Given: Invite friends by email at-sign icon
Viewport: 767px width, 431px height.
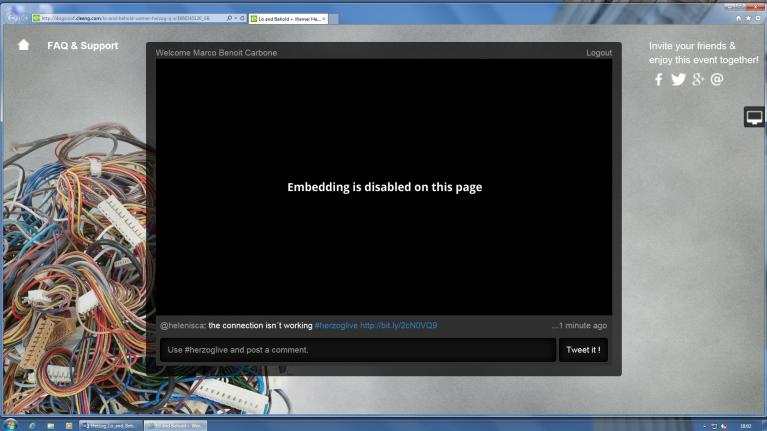Looking at the screenshot, I should click(x=717, y=80).
